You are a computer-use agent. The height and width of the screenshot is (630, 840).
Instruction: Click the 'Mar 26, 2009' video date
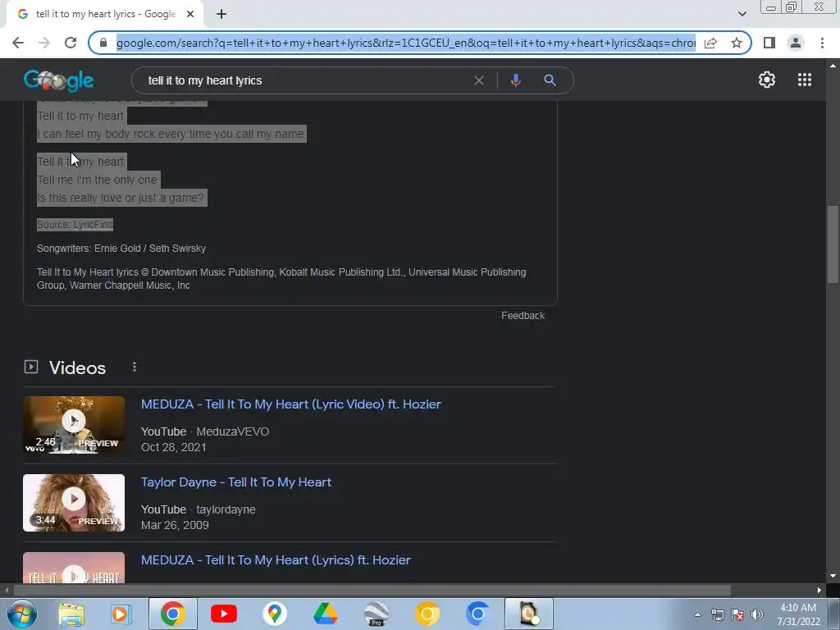tap(175, 526)
